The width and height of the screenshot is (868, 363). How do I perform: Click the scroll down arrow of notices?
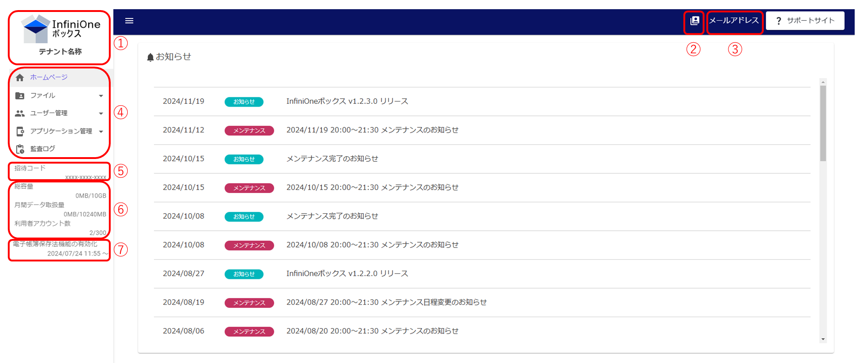(x=823, y=339)
